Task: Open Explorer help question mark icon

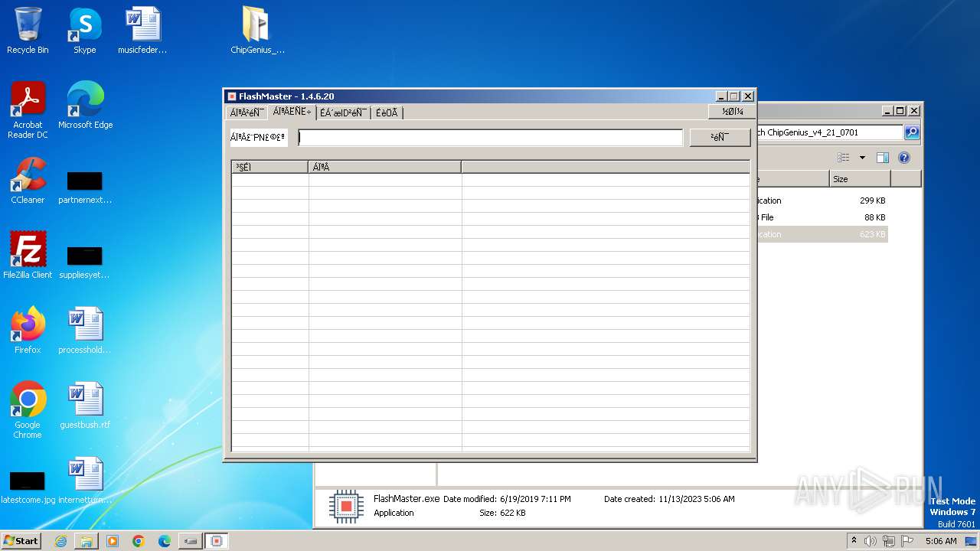Action: point(904,158)
